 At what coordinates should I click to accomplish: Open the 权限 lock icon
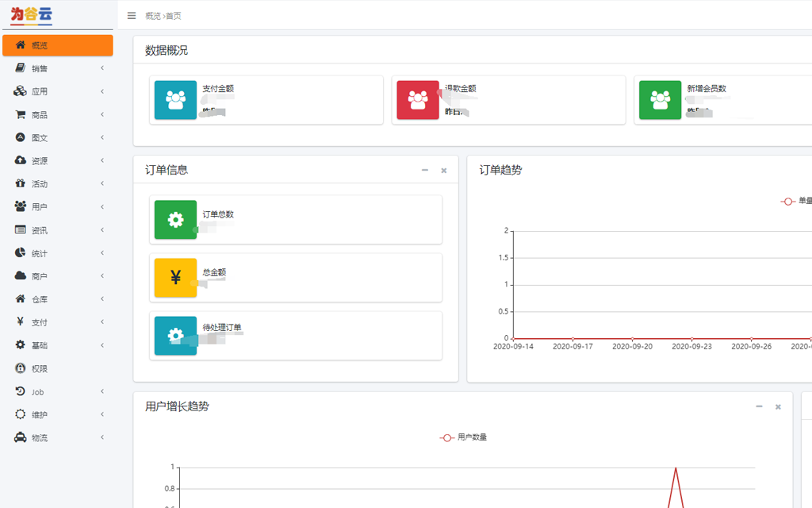point(20,368)
